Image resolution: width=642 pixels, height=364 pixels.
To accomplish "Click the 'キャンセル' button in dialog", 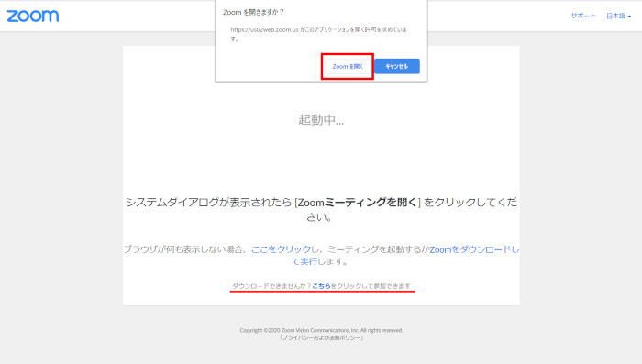I will coord(397,66).
